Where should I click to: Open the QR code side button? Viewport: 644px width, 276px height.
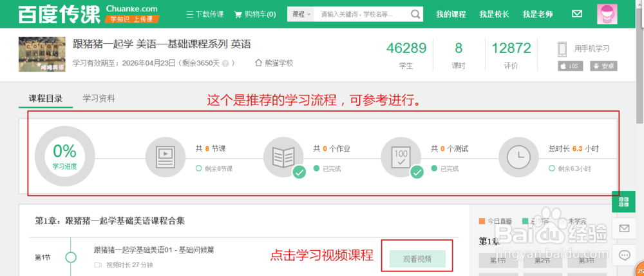[x=624, y=202]
